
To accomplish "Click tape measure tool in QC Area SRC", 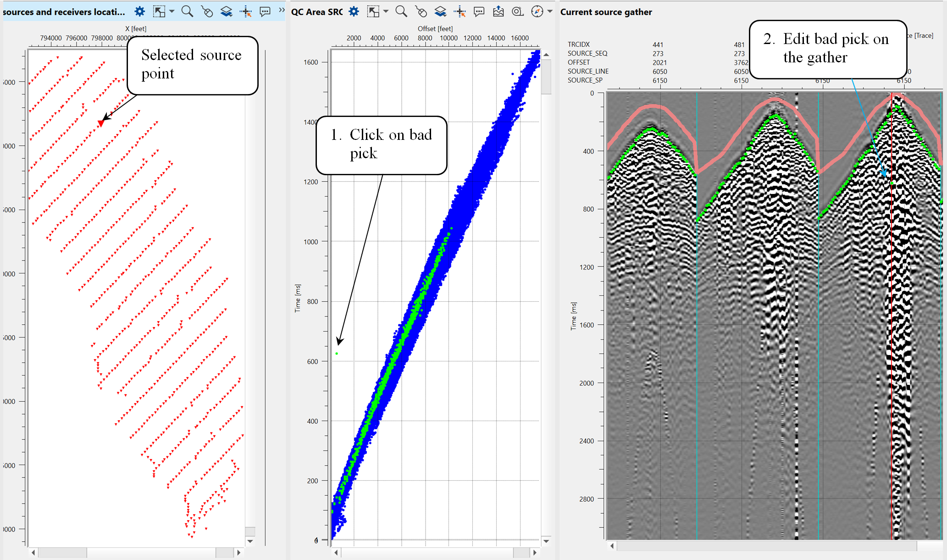I will pos(518,11).
